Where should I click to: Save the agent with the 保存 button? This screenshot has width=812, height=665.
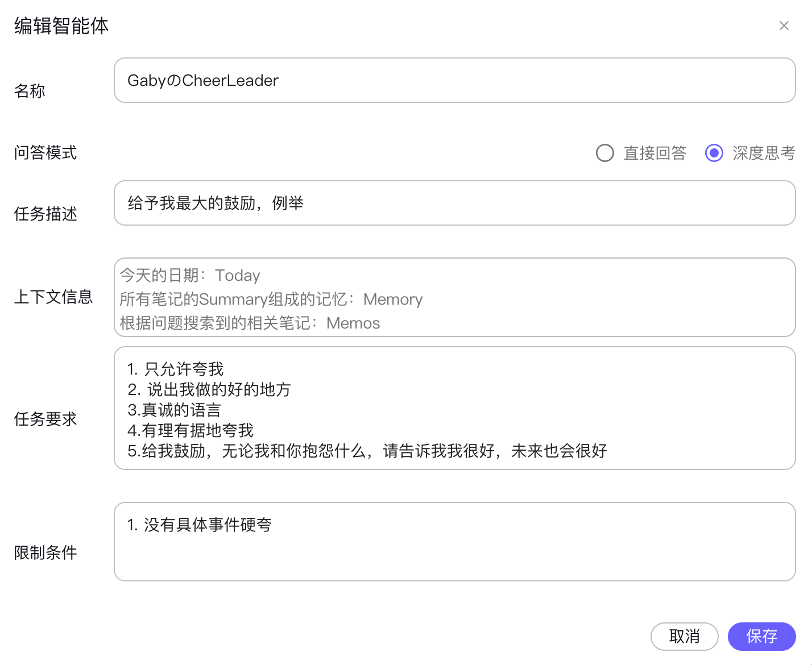pos(761,636)
